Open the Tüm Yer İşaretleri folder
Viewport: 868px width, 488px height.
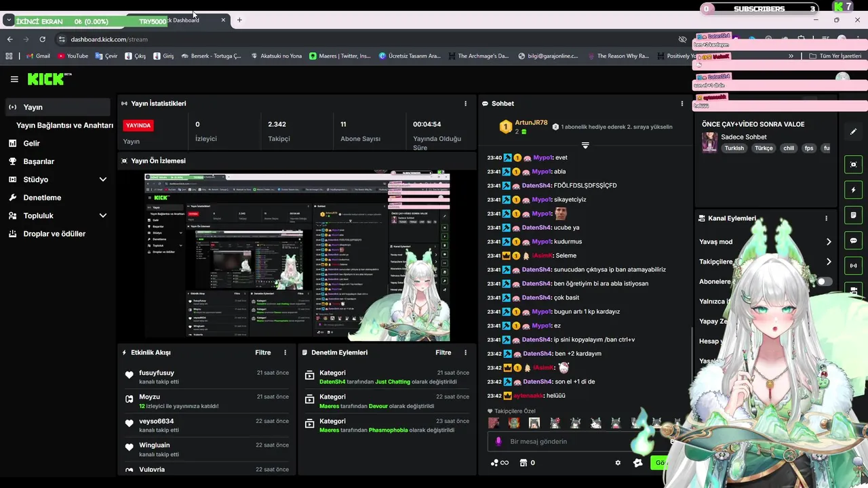[x=835, y=56]
